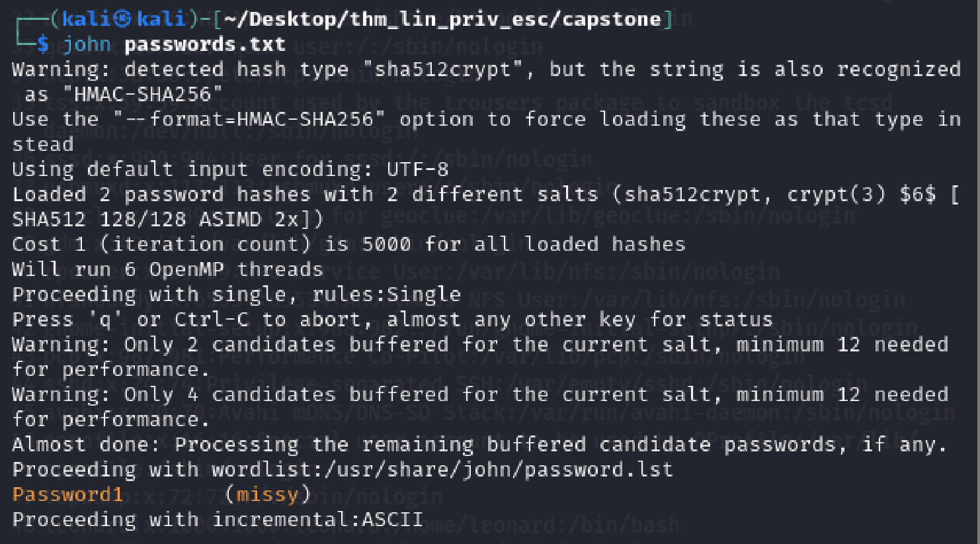Click the 'Almost done' status line
Screen dimensions: 980x544
pyautogui.click(x=479, y=444)
